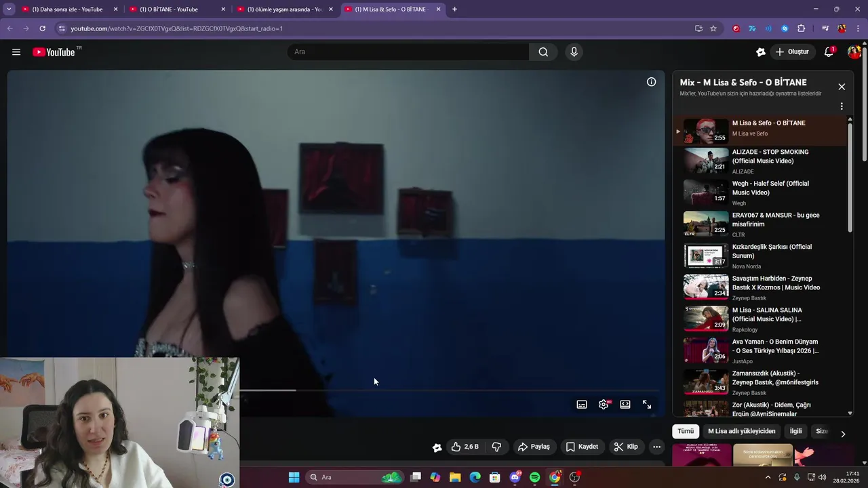Select Ava Yaman - O Benim Dünyam entry

tap(759, 351)
